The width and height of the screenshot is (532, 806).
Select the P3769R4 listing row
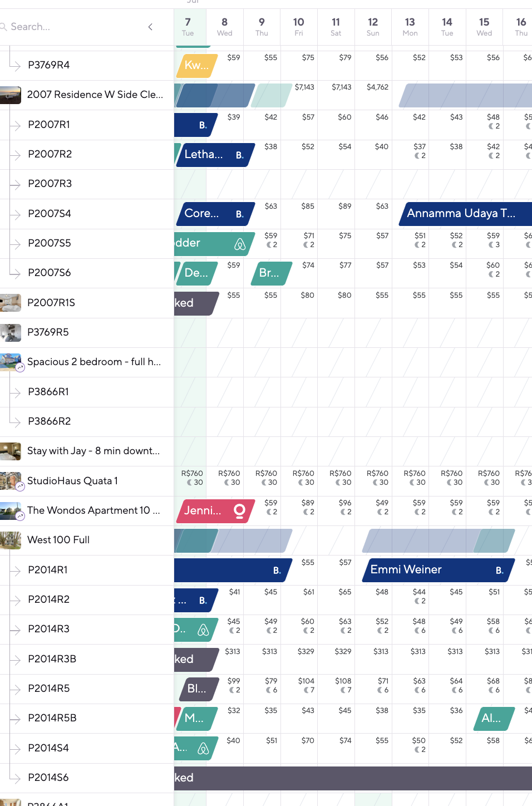87,65
